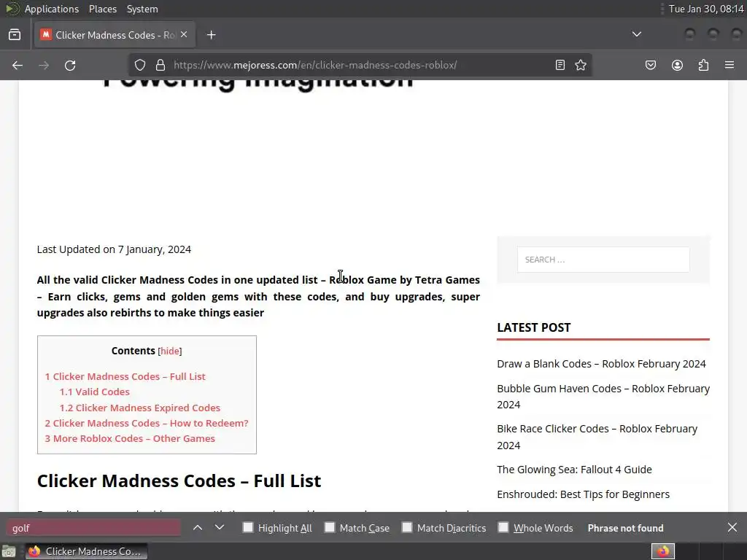Open How to Redeem section link
747x560 pixels.
[147, 423]
